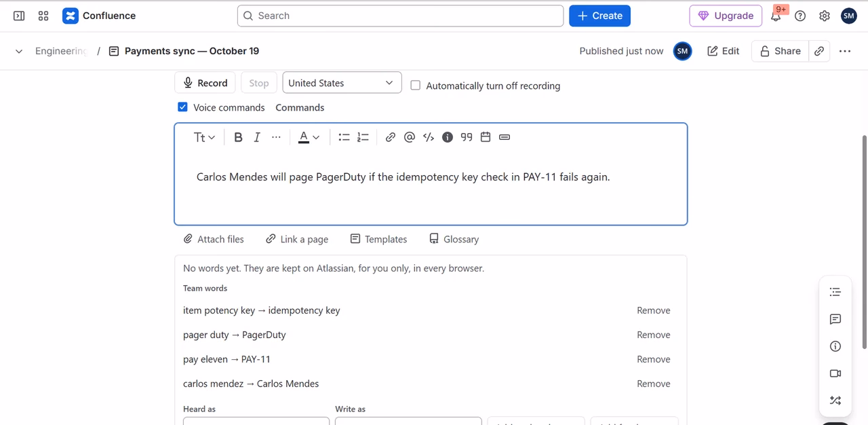The width and height of the screenshot is (868, 425).
Task: Open the United States language dropdown
Action: pyautogui.click(x=342, y=83)
